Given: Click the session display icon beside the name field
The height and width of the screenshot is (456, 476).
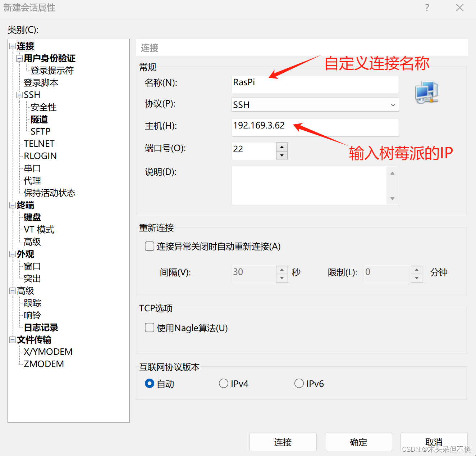Looking at the screenshot, I should point(426,92).
